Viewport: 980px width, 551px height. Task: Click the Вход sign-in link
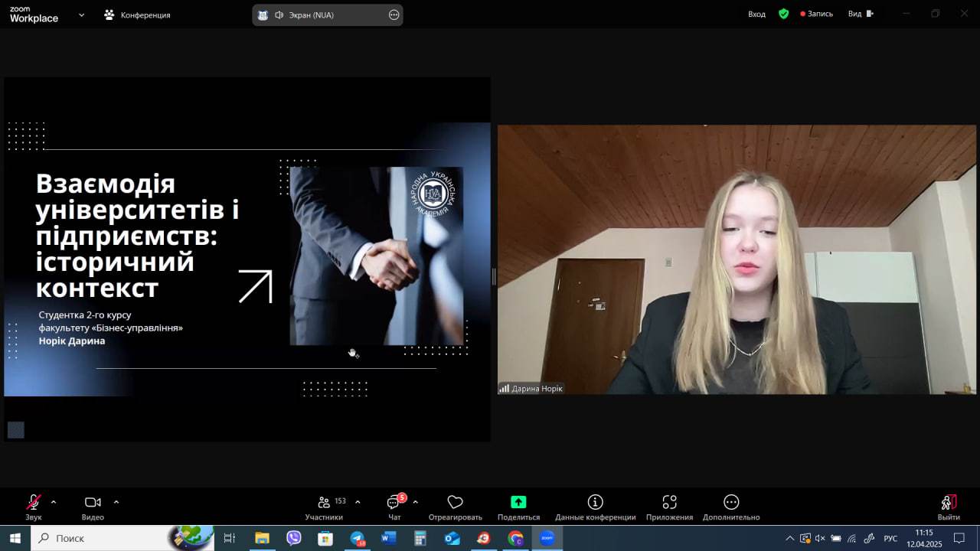coord(756,14)
